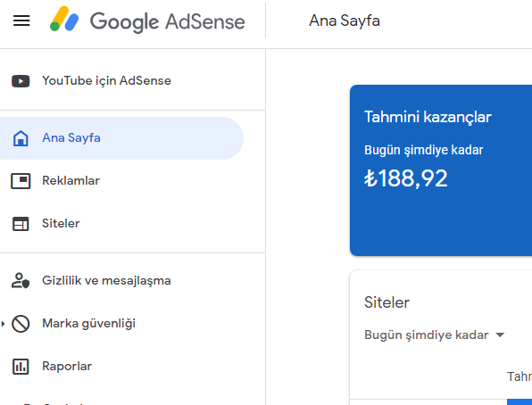Click the ₺188,92 earnings amount
This screenshot has width=532, height=405.
point(406,178)
